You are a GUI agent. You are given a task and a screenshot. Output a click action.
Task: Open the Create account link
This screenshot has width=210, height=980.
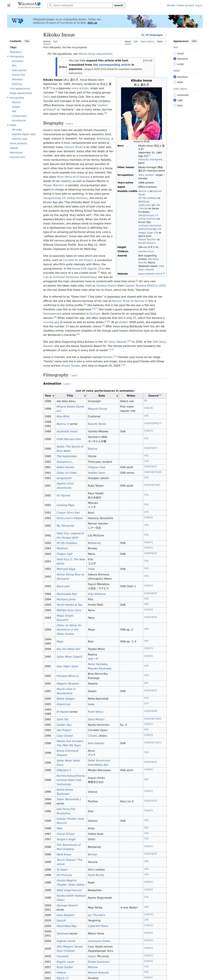(185, 5)
